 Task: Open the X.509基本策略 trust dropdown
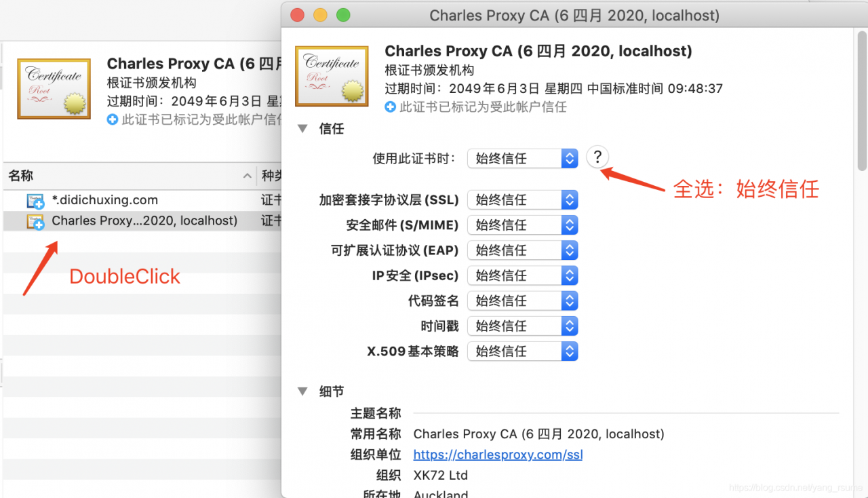pyautogui.click(x=523, y=351)
